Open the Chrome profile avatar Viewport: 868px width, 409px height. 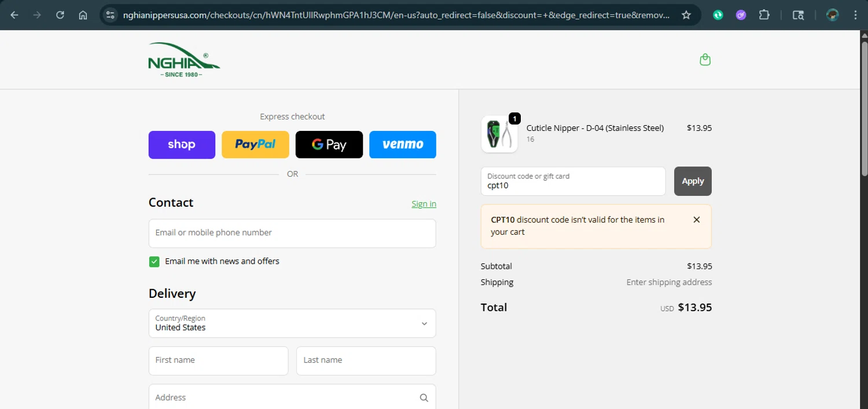(x=833, y=15)
